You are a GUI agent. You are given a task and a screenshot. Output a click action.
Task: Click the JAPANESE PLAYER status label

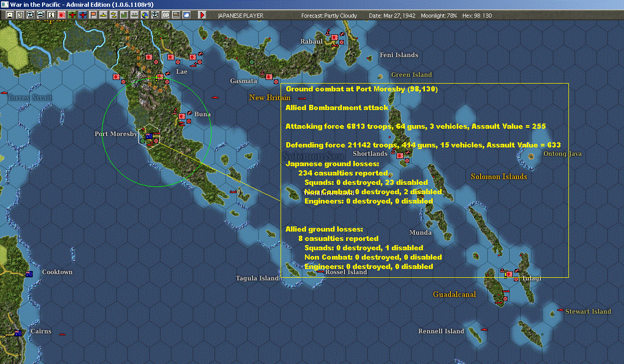click(241, 16)
